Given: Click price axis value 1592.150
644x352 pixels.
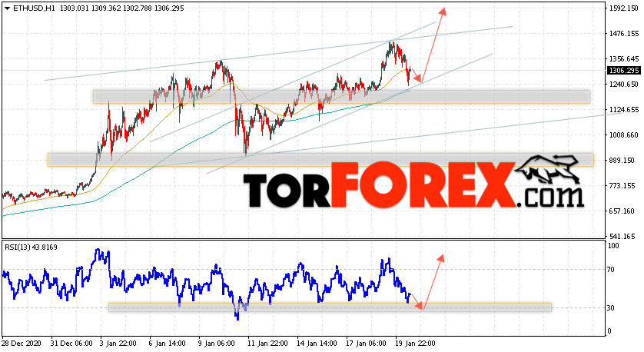Looking at the screenshot, I should pos(624,8).
